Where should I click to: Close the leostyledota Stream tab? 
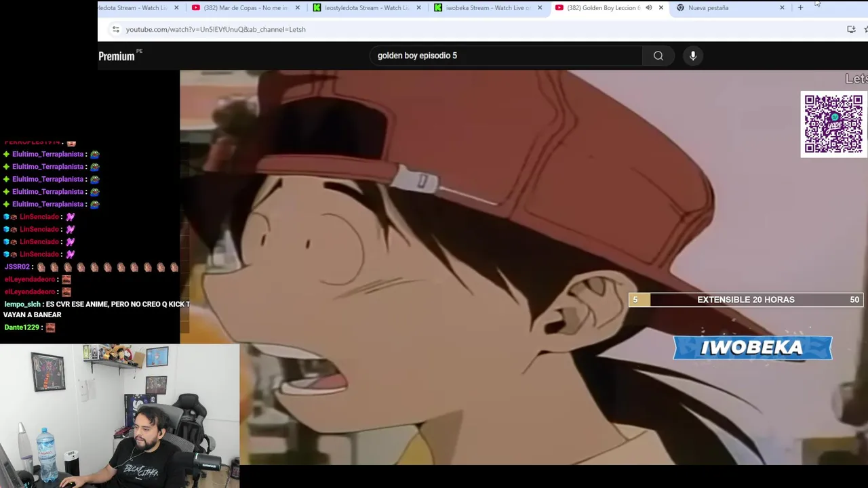click(418, 7)
